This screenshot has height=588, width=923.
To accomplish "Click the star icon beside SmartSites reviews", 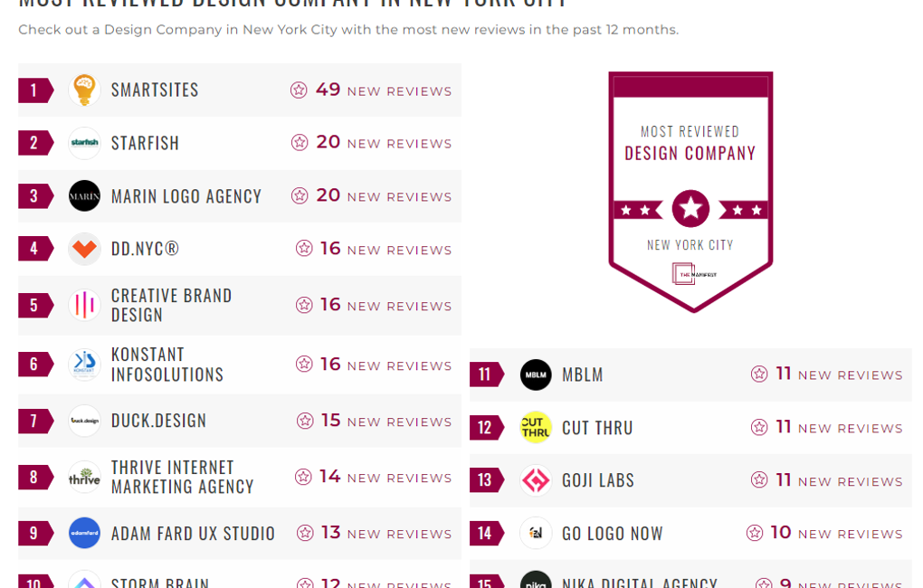I will click(299, 90).
